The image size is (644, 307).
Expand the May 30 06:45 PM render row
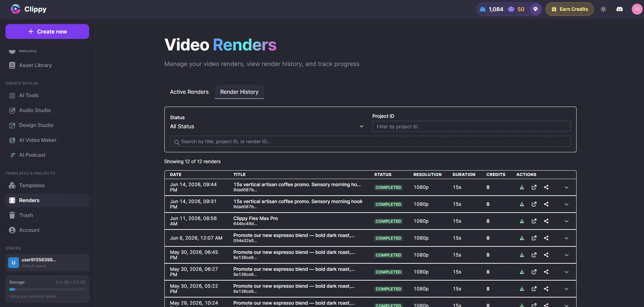point(566,255)
